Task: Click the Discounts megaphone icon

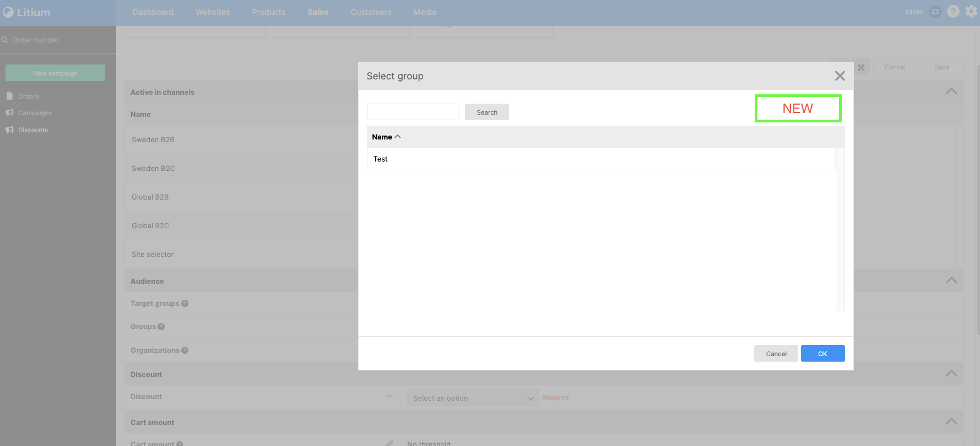Action: [x=9, y=130]
